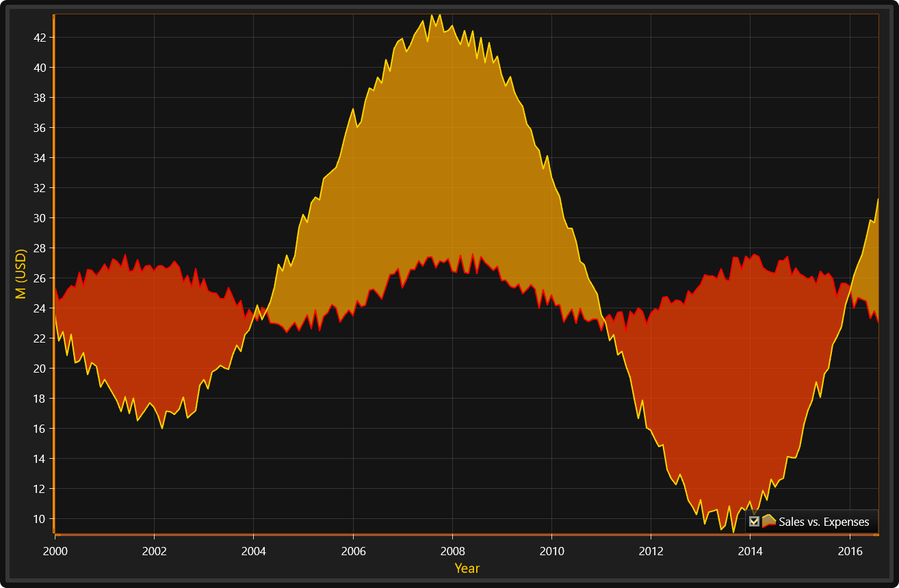This screenshot has height=588, width=899.
Task: Click the 22 value on the Y-axis
Action: 40,338
